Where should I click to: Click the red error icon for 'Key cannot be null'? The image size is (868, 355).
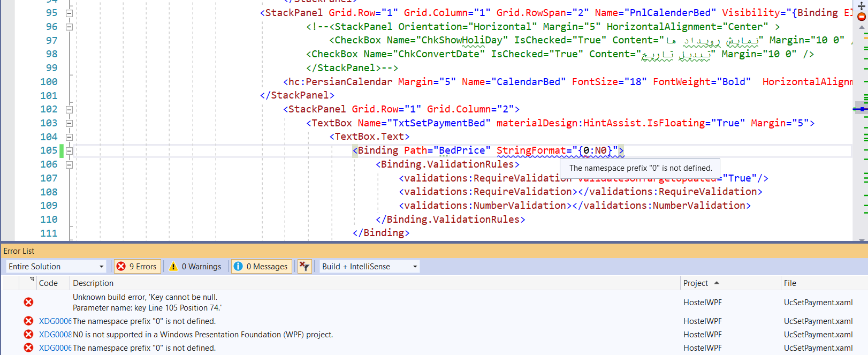(29, 302)
